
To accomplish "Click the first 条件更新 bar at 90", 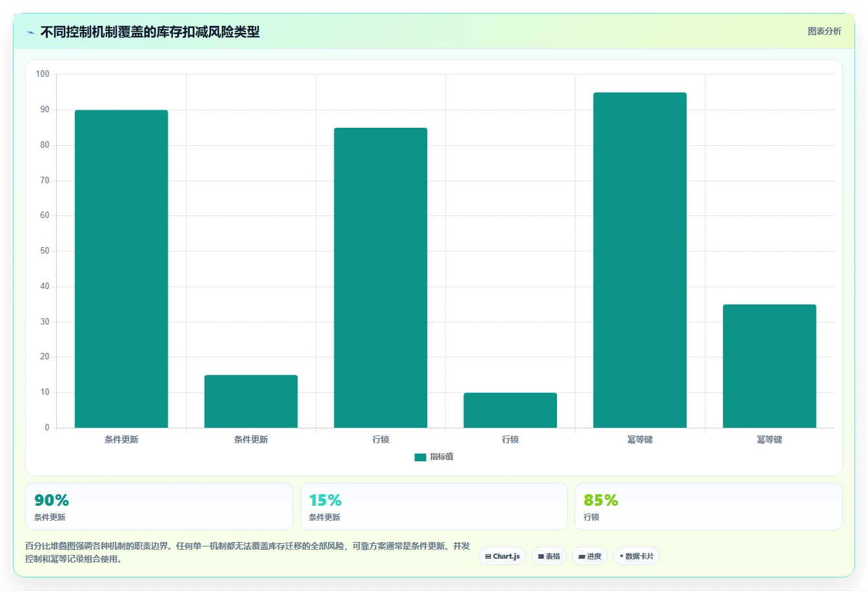I will [x=121, y=269].
